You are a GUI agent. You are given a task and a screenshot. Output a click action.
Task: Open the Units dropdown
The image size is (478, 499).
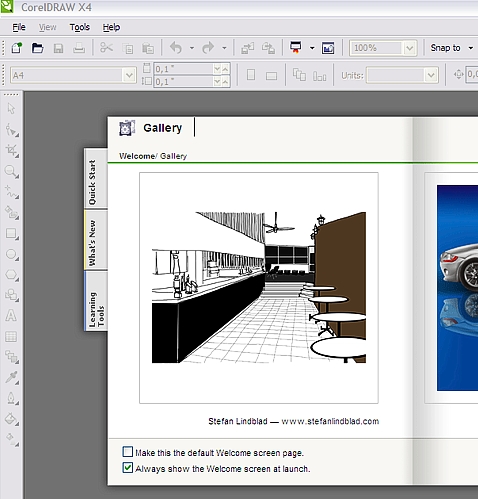click(x=431, y=75)
